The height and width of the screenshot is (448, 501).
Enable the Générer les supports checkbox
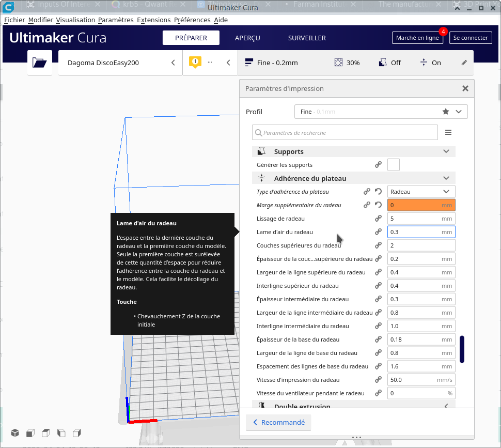point(394,165)
